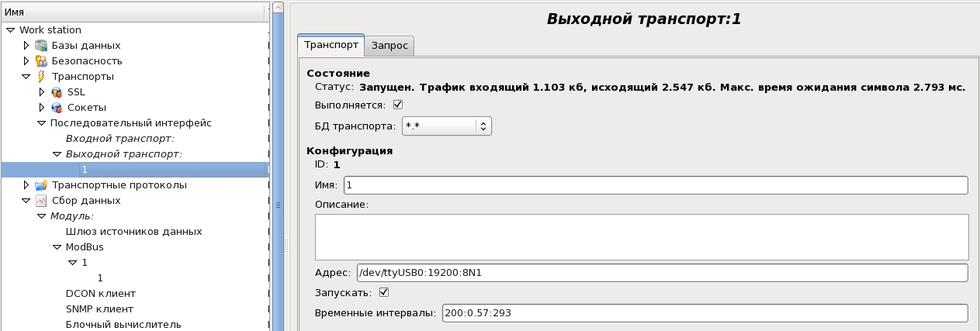Select the Транспорт tab

point(331,45)
